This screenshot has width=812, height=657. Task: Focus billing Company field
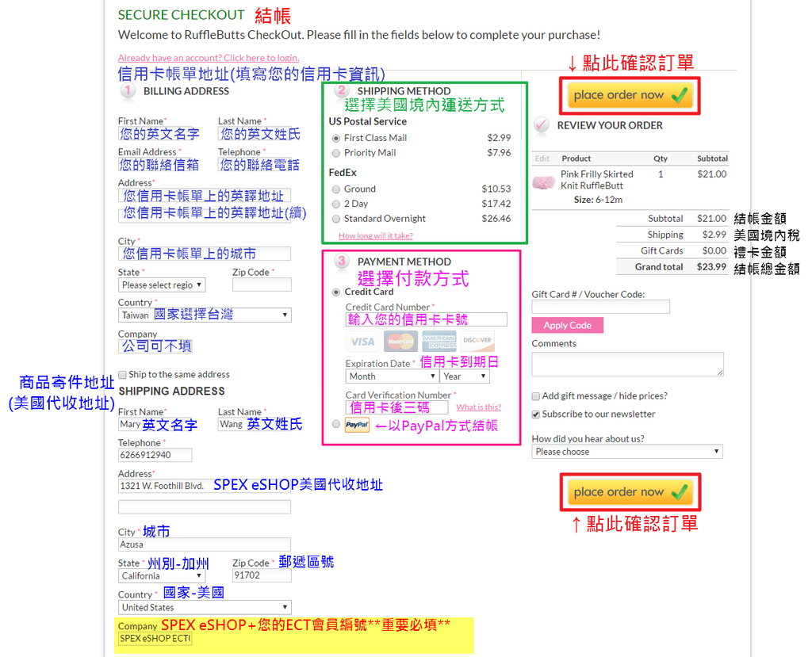tap(155, 346)
